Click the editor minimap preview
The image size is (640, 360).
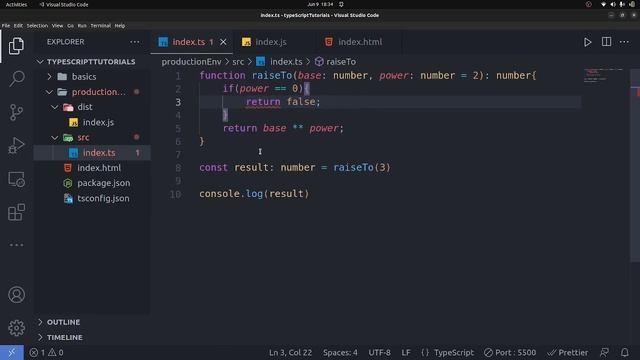[x=603, y=76]
